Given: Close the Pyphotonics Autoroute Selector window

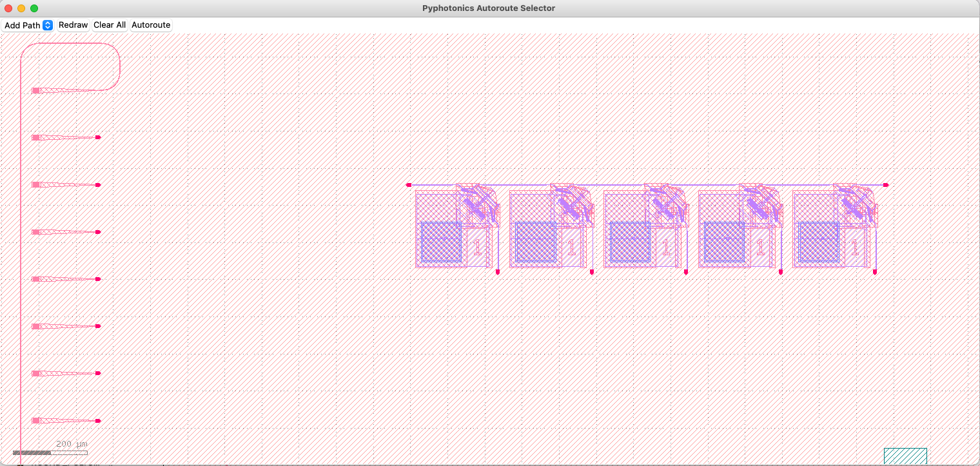Looking at the screenshot, I should tap(8, 8).
